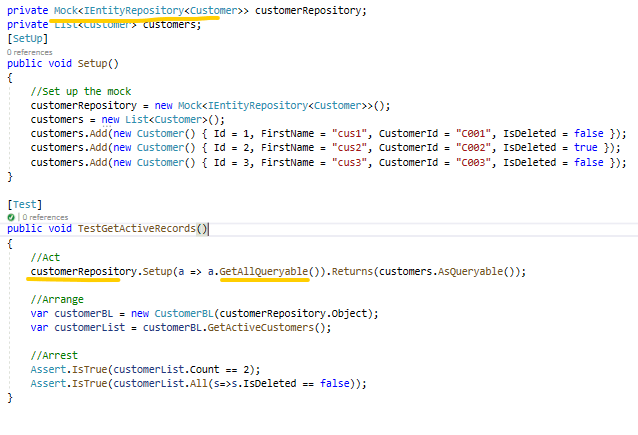Viewport: 638px width, 435px height.
Task: Click the "cus1" string literal
Action: point(349,133)
